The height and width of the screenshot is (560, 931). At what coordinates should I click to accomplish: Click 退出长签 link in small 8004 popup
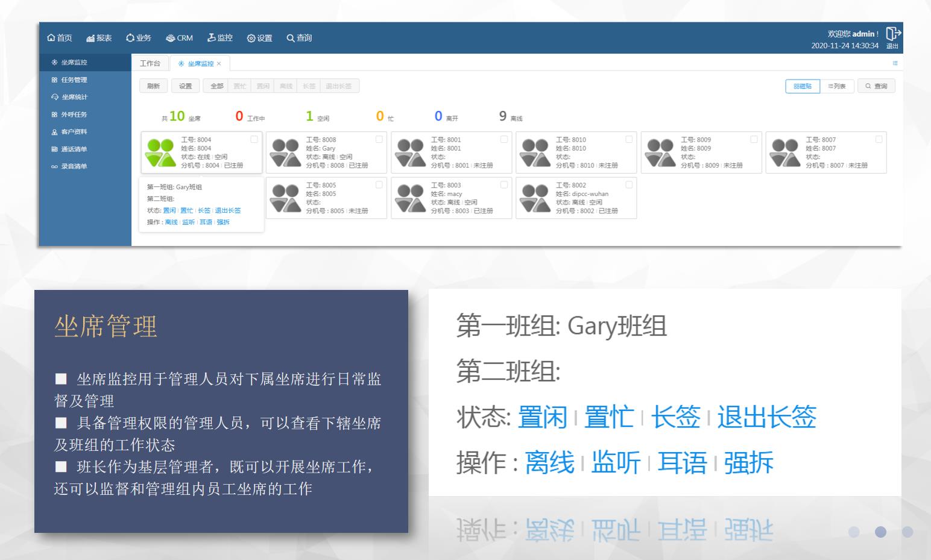click(228, 210)
